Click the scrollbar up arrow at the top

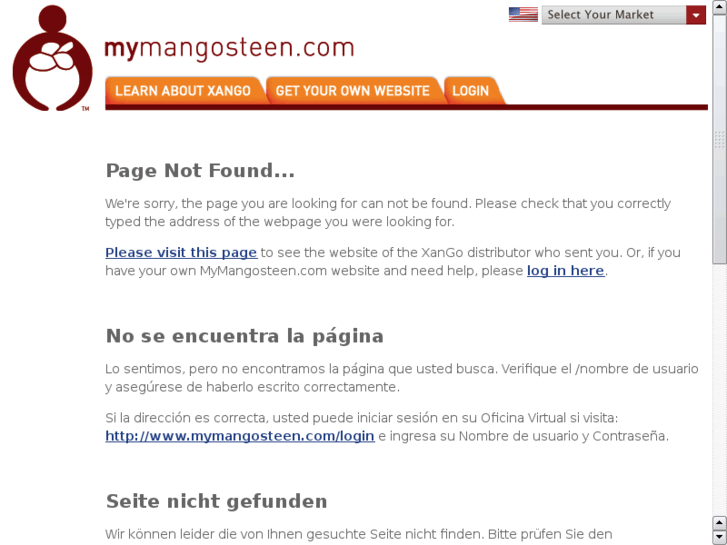pyautogui.click(x=719, y=7)
